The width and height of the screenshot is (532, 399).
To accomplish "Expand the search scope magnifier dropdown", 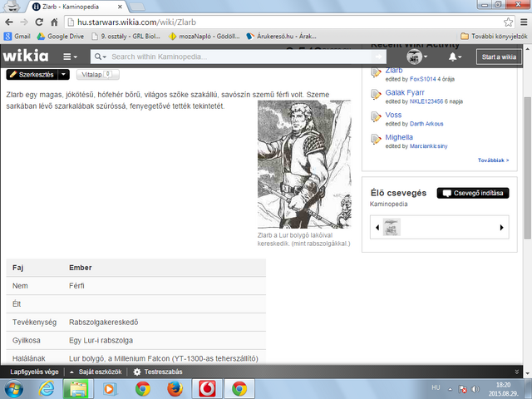I will (101, 57).
